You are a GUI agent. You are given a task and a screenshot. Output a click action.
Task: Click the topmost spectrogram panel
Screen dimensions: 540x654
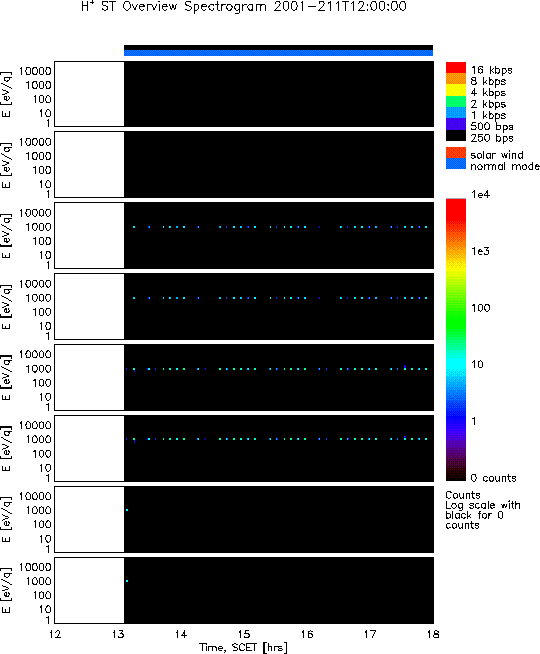point(244,94)
